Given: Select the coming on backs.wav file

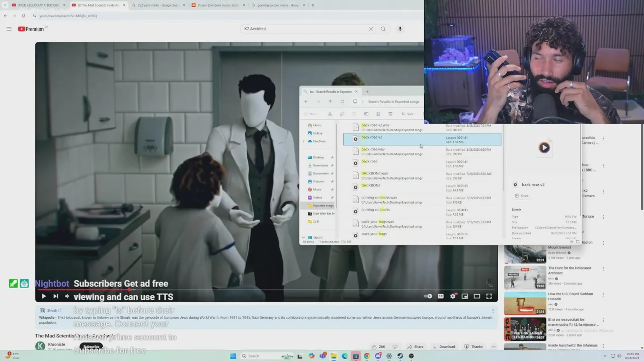Looking at the screenshot, I should pos(423,200).
